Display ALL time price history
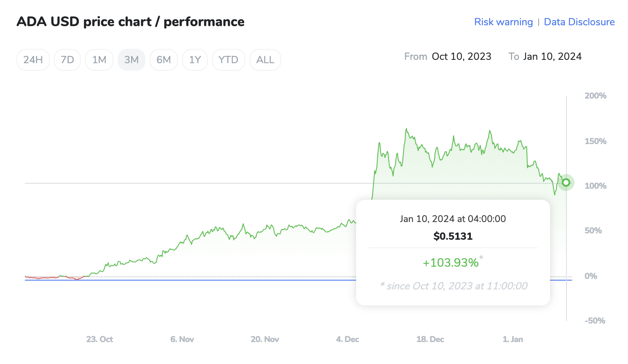Image resolution: width=628 pixels, height=364 pixels. [265, 60]
